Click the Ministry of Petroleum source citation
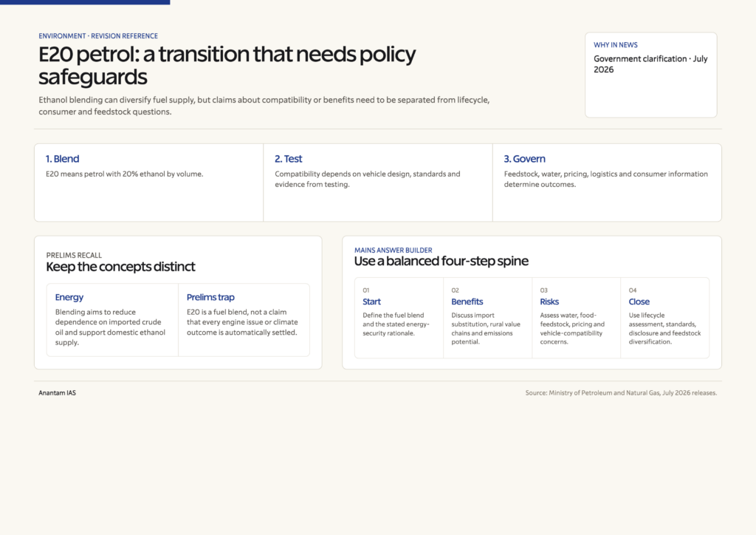 (621, 393)
